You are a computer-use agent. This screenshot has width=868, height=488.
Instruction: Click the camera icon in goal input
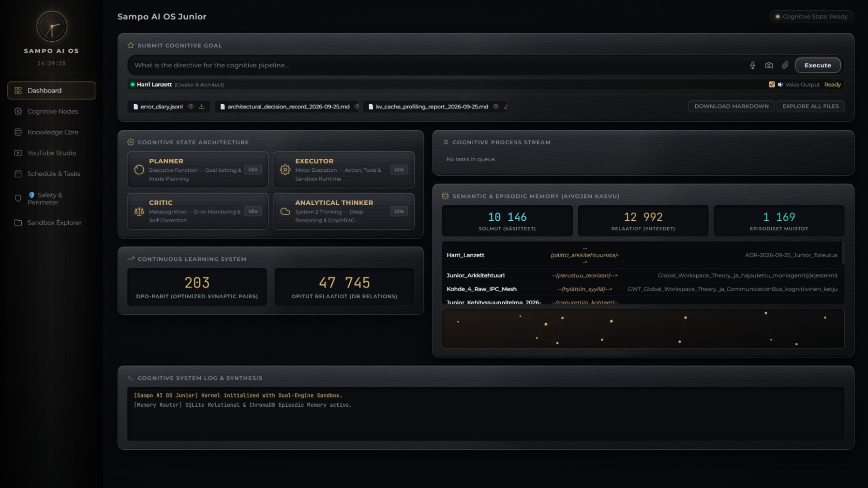tap(769, 65)
